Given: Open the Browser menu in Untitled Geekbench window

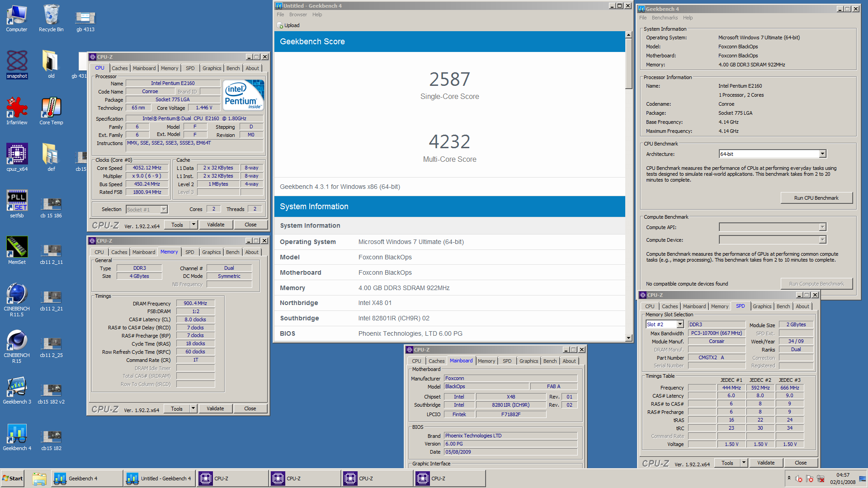Looking at the screenshot, I should (x=298, y=14).
